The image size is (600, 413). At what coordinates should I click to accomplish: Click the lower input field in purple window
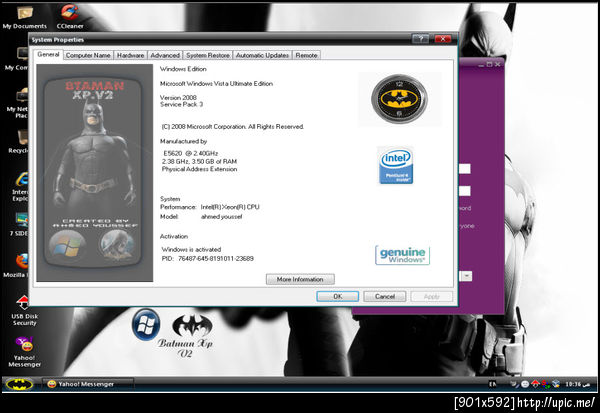465,191
